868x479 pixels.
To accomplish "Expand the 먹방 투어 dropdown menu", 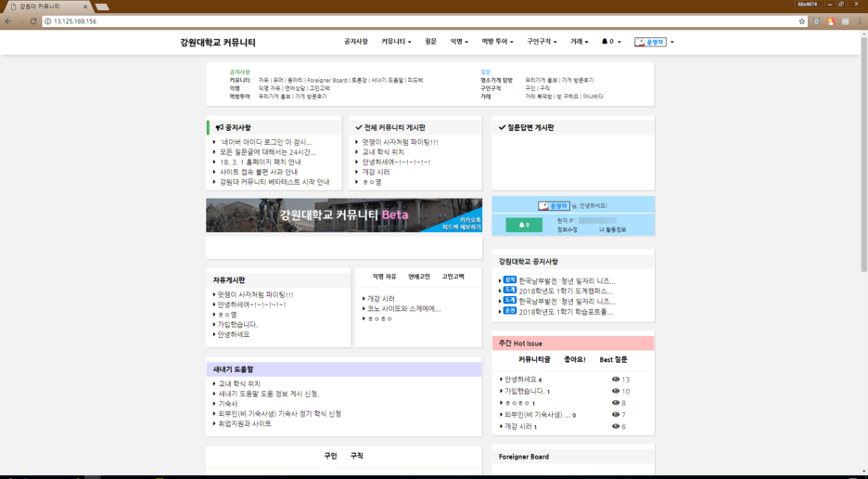I will 497,42.
